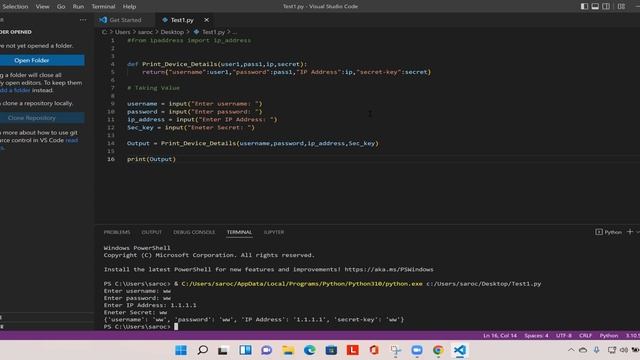640x360 pixels.
Task: Open Zoom from the taskbar
Action: coord(417,350)
